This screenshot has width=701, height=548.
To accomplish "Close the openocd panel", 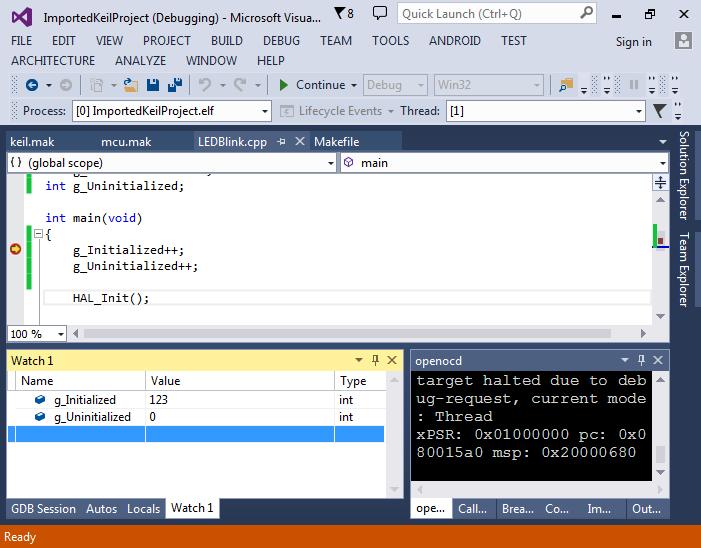I will coord(658,360).
